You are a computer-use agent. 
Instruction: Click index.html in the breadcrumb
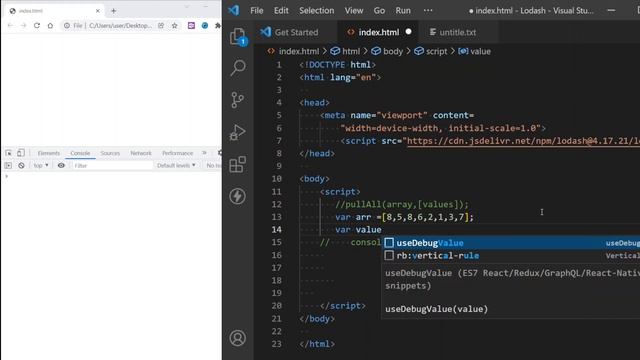pos(299,51)
